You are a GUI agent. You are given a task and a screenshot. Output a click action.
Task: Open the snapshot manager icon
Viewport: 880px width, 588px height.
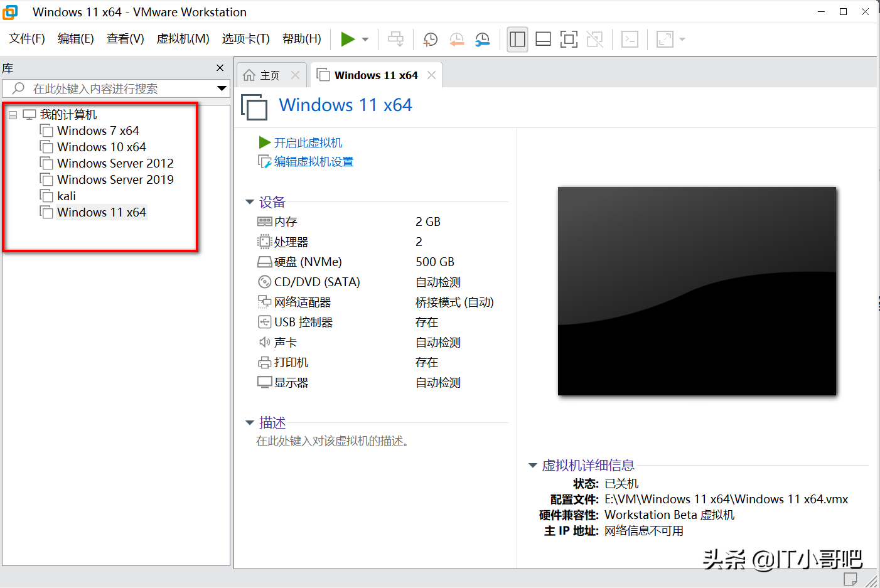click(482, 39)
